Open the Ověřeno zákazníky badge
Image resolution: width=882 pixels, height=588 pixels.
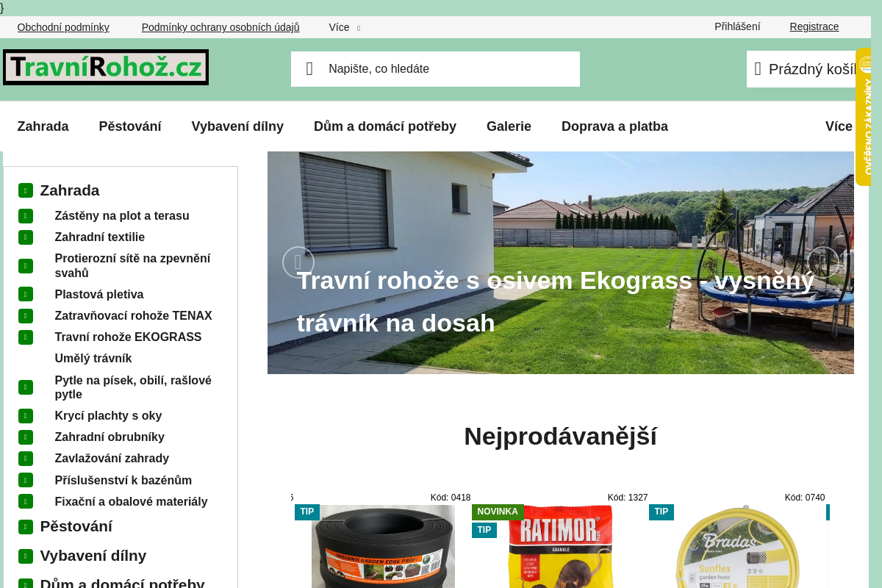pos(864,117)
